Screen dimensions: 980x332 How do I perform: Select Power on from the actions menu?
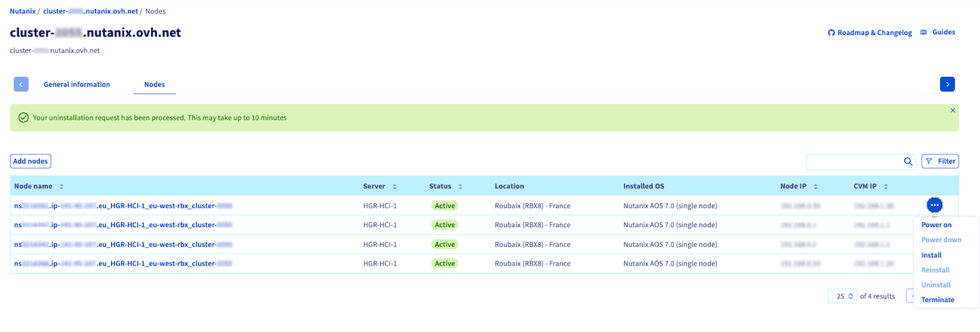936,225
